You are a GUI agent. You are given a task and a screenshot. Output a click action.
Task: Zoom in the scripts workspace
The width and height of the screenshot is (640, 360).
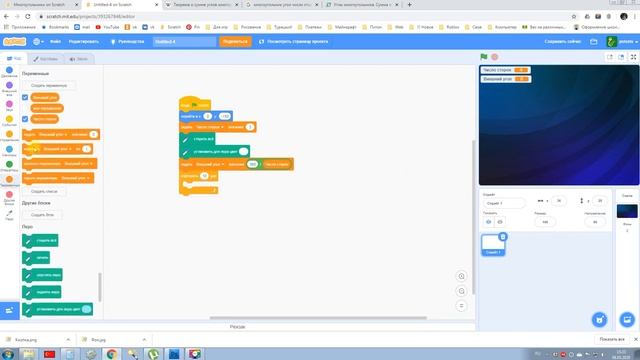pos(461,276)
